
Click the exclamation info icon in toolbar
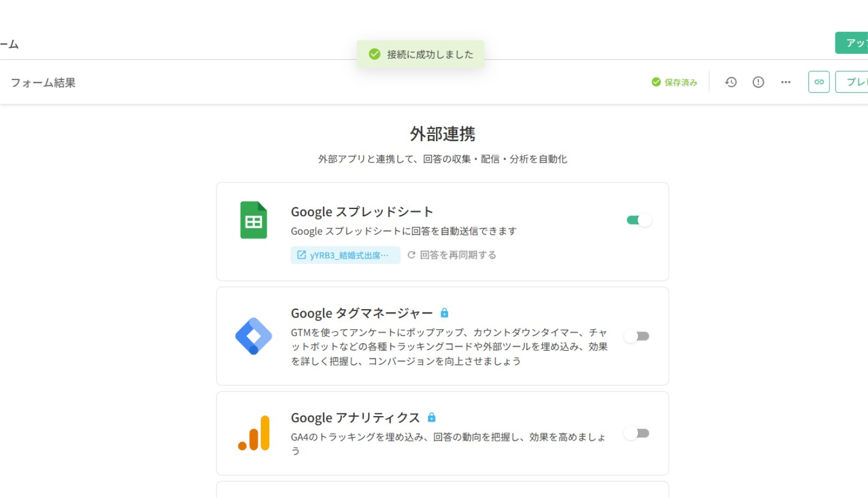(758, 82)
